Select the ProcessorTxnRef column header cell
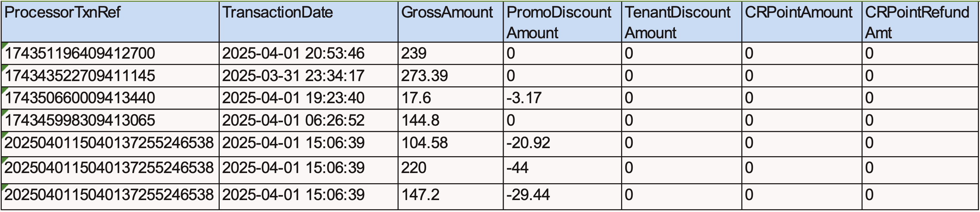The height and width of the screenshot is (212, 980). tap(110, 22)
